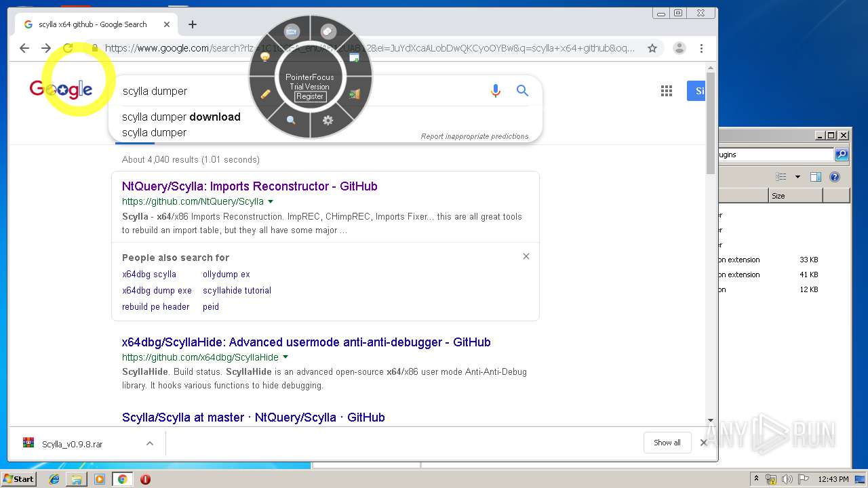This screenshot has width=868, height=488.
Task: Search for rebuild pe header
Action: tap(156, 306)
